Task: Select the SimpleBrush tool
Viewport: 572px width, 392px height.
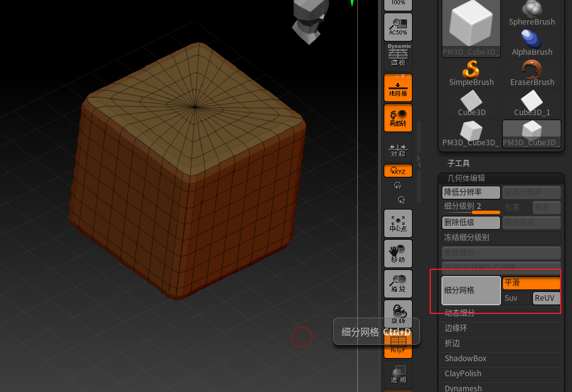Action: tap(471, 73)
